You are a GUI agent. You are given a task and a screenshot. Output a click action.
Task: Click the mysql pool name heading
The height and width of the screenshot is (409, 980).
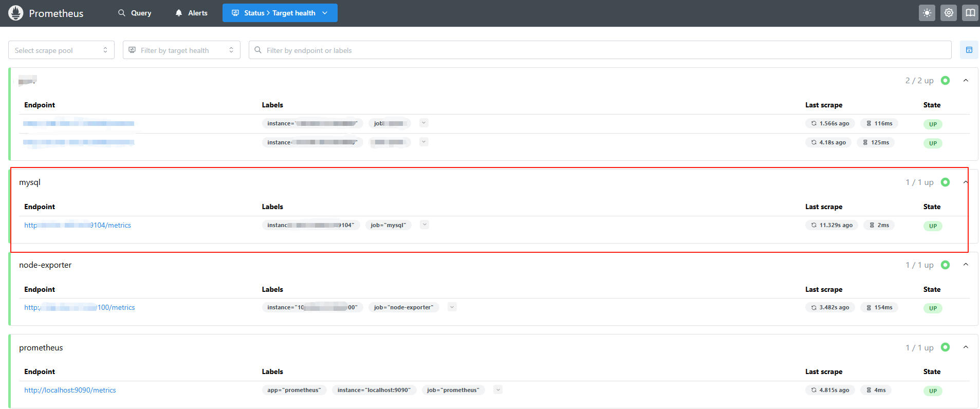coord(30,182)
